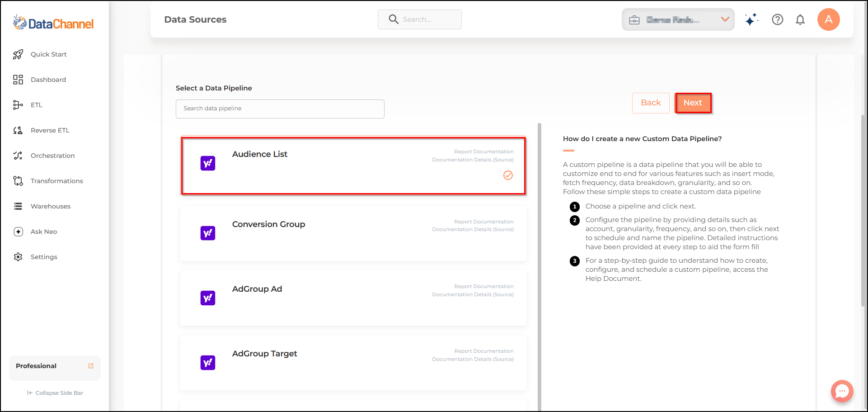The width and height of the screenshot is (868, 412).
Task: Select the Conversion Group pipeline card
Action: point(353,233)
